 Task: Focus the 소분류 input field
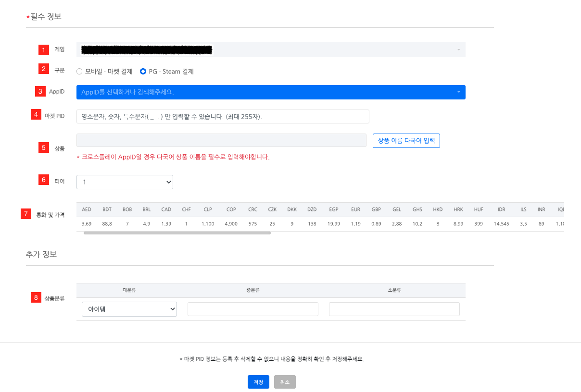[394, 309]
